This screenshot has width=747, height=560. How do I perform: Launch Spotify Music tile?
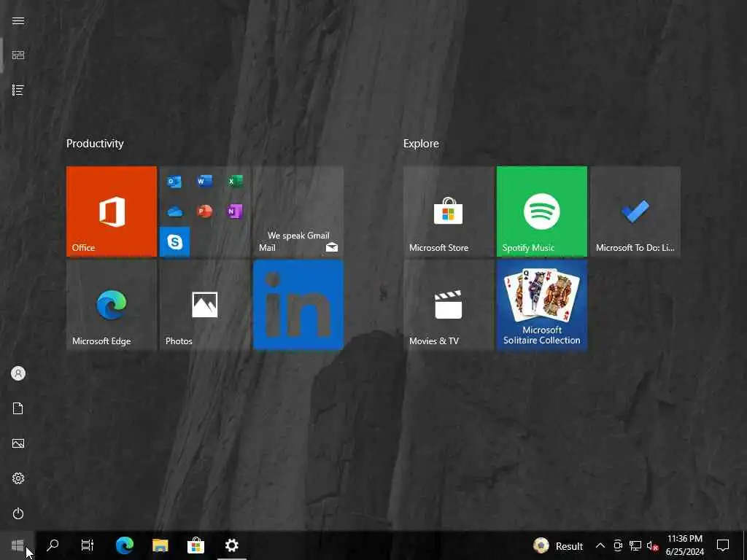tap(542, 211)
